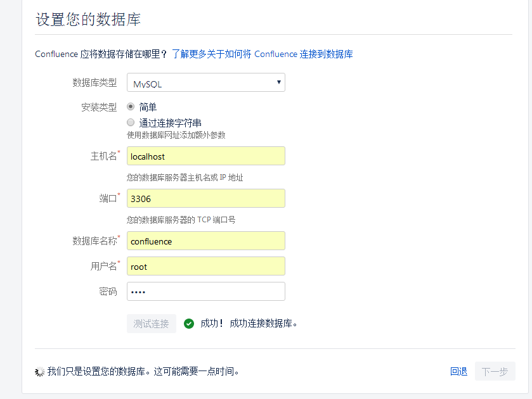
Task: Select the 通过连接字符串 radio option
Action: [131, 122]
